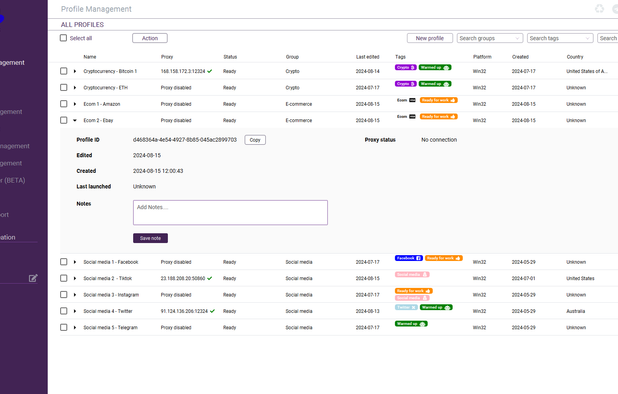
Task: Click the Twitter tag on Social media 4
Action: click(x=406, y=307)
